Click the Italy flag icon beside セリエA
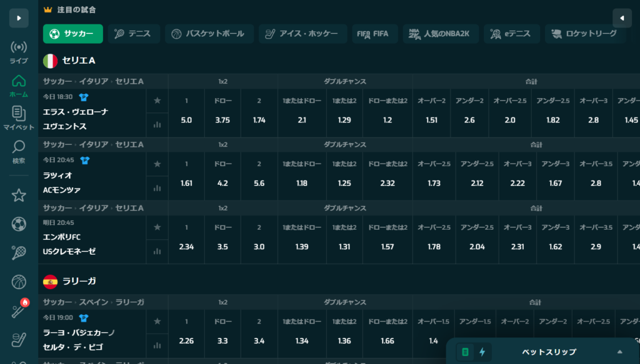 tap(50, 61)
